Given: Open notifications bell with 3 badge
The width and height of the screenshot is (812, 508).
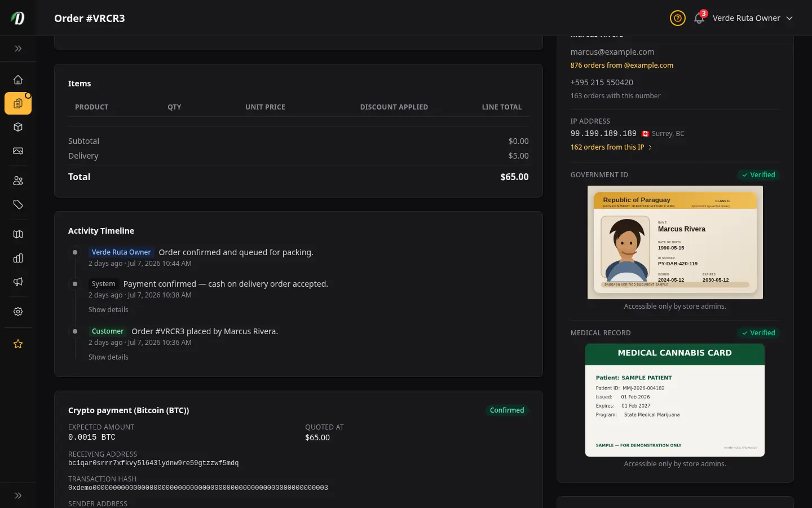Looking at the screenshot, I should pyautogui.click(x=700, y=17).
